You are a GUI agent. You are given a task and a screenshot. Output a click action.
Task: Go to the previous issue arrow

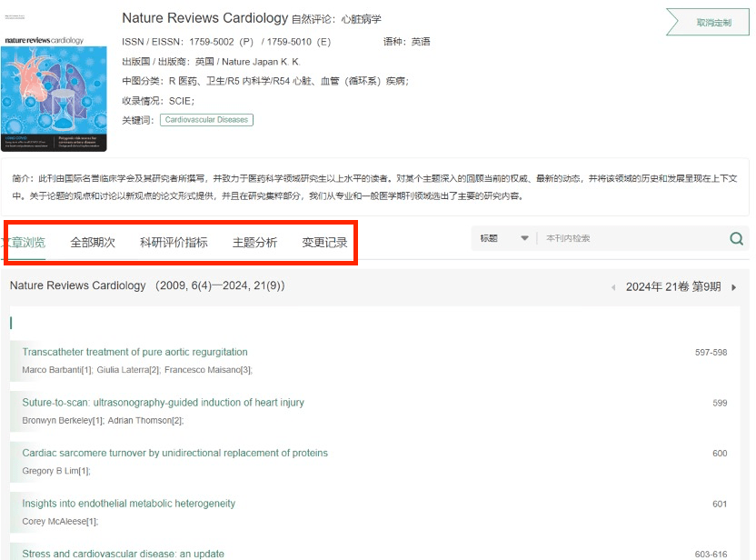click(x=613, y=287)
